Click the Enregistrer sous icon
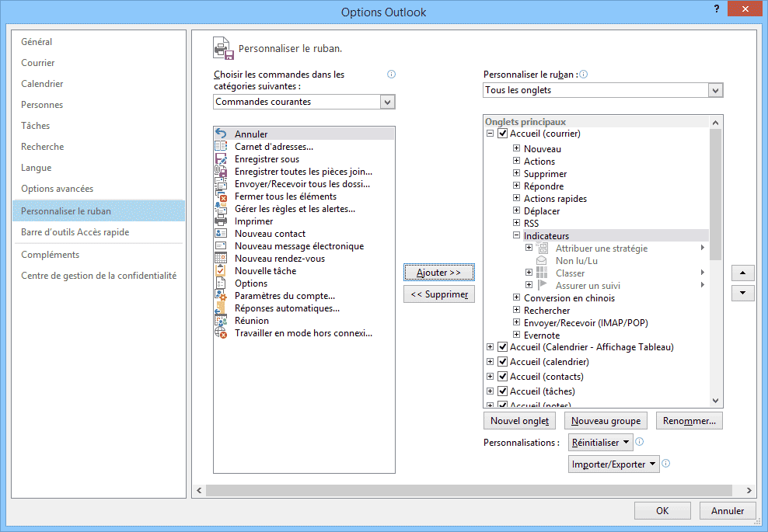 [x=221, y=158]
